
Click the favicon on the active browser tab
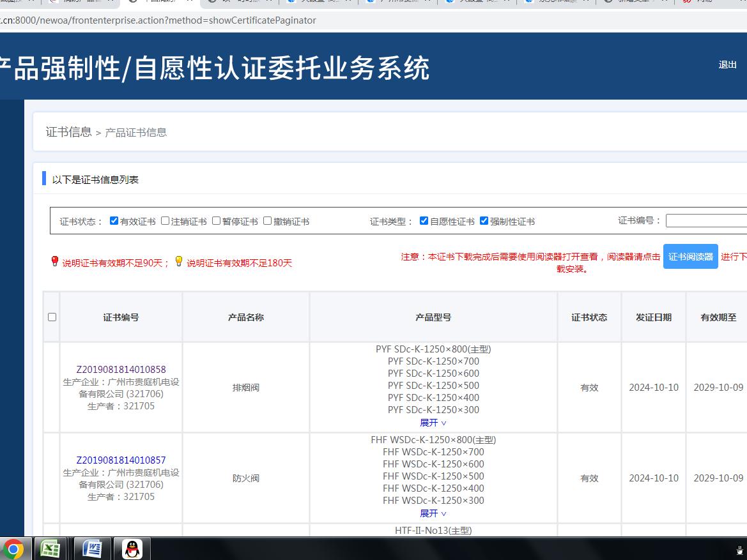[x=133, y=4]
